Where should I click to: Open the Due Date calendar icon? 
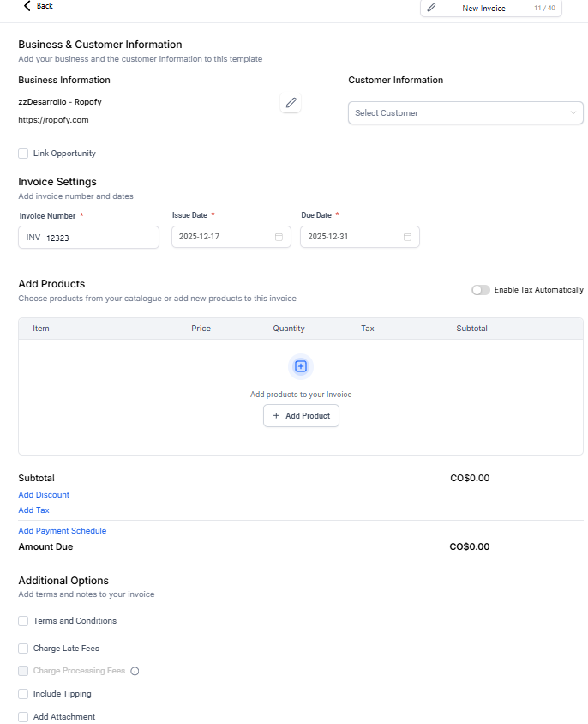pos(407,237)
